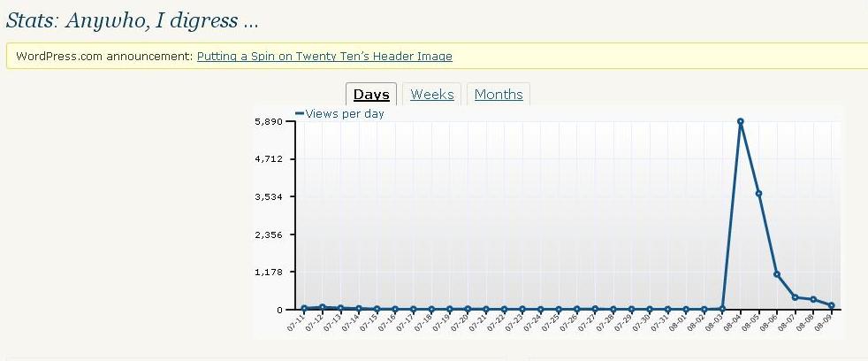Open the Twenty Ten's Header Image announcement link
This screenshot has width=868, height=361.
pos(324,56)
